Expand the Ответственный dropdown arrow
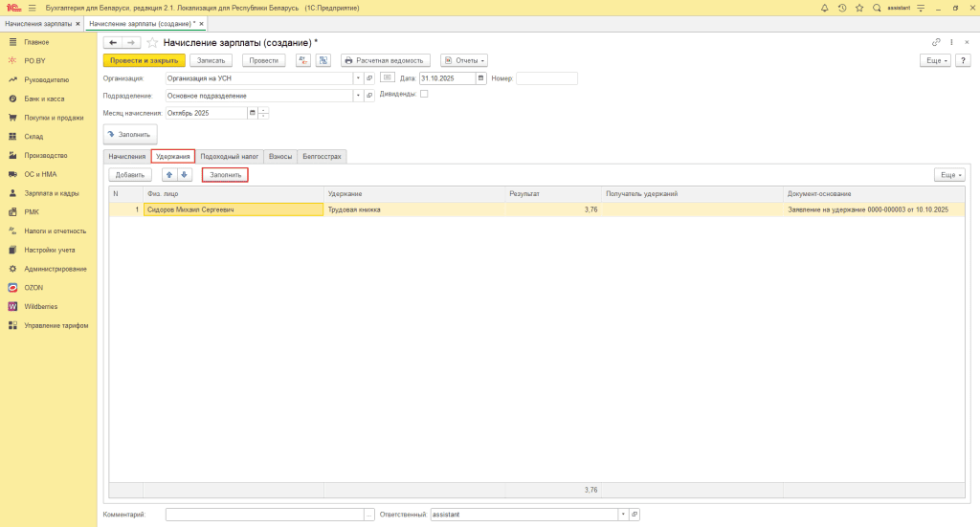 (623, 515)
